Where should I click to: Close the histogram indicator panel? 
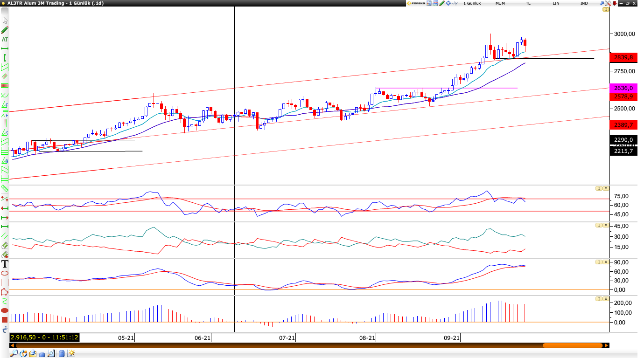coord(606,299)
